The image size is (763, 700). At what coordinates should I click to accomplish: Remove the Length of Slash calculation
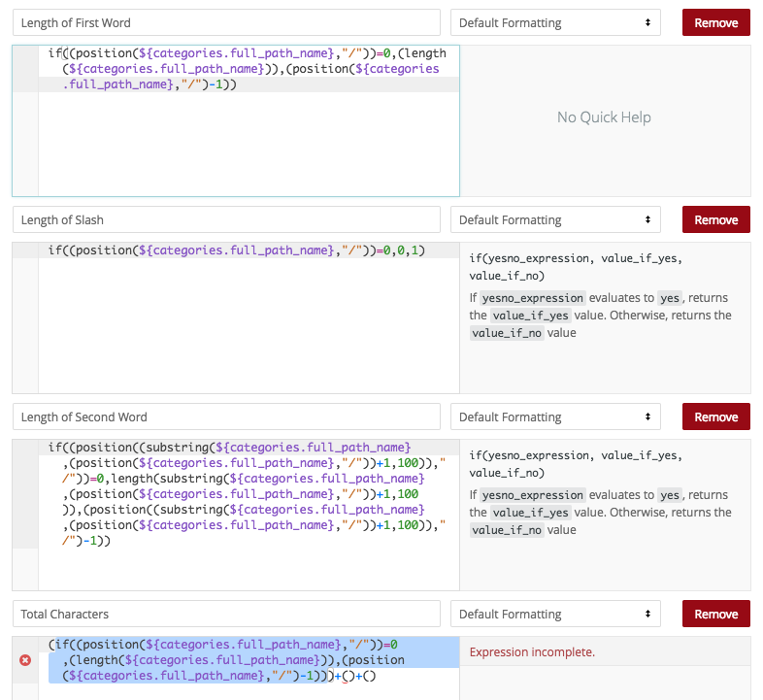715,219
